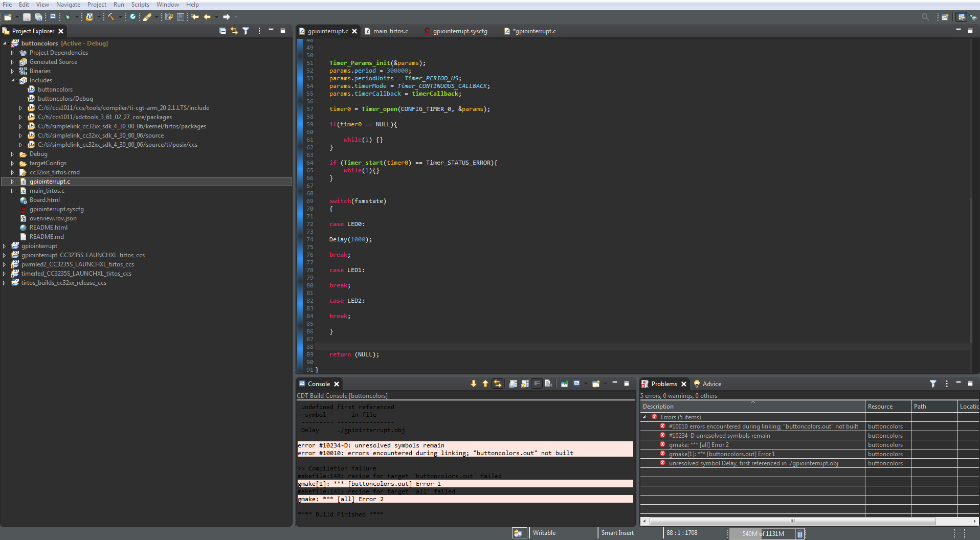Open Project Explorer filter icon
Screen dimensions: 980x540
coord(246,31)
